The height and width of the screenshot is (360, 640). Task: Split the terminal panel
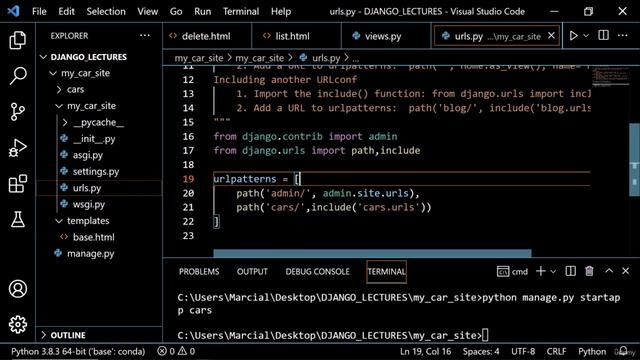click(x=570, y=271)
